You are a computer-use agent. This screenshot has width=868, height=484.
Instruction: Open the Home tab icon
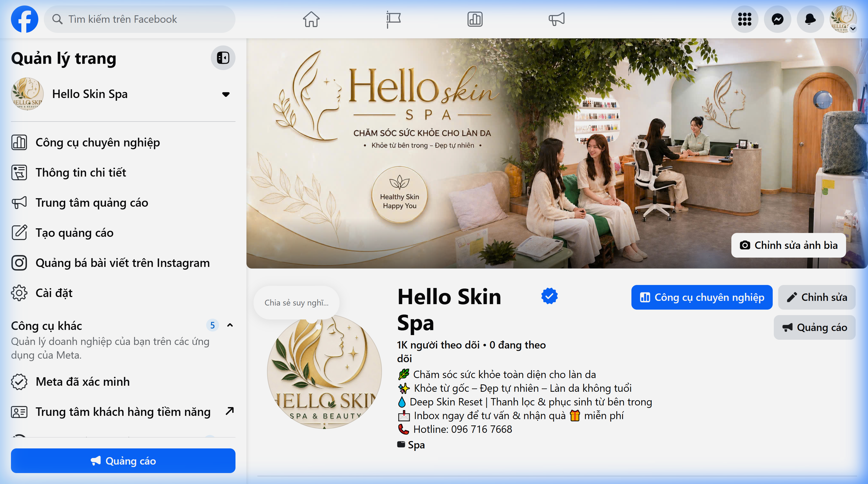coord(311,19)
